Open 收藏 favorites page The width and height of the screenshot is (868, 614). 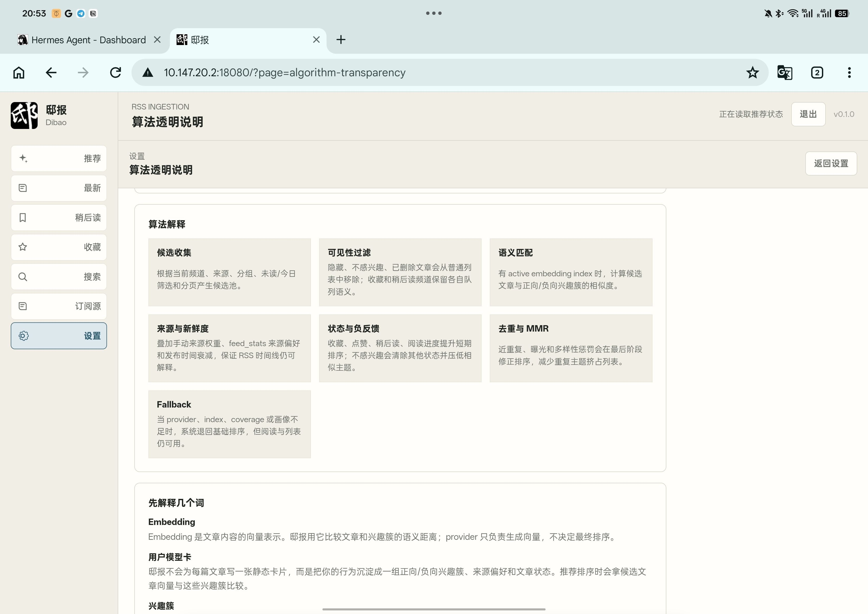(59, 247)
